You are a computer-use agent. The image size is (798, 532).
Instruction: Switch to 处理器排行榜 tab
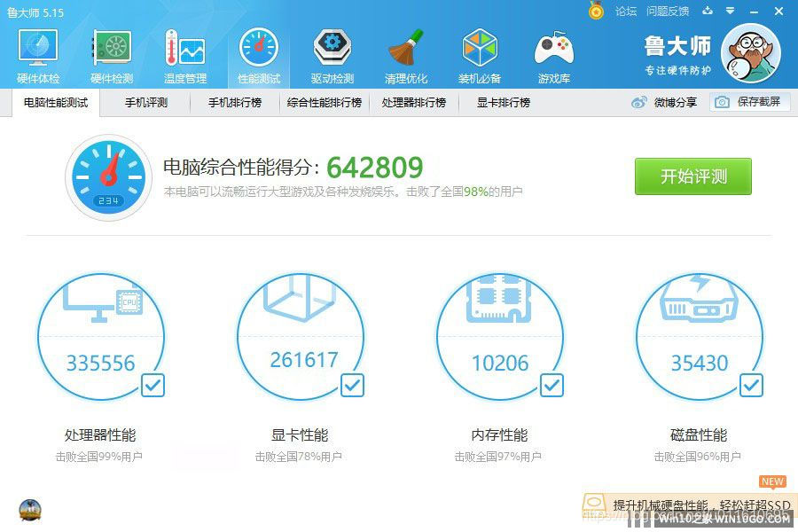[414, 103]
